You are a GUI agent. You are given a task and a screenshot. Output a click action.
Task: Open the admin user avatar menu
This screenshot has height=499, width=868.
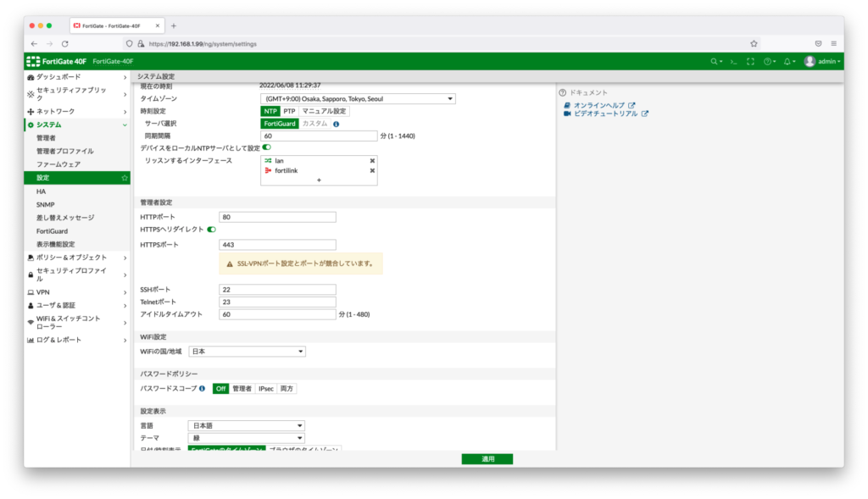pos(822,61)
